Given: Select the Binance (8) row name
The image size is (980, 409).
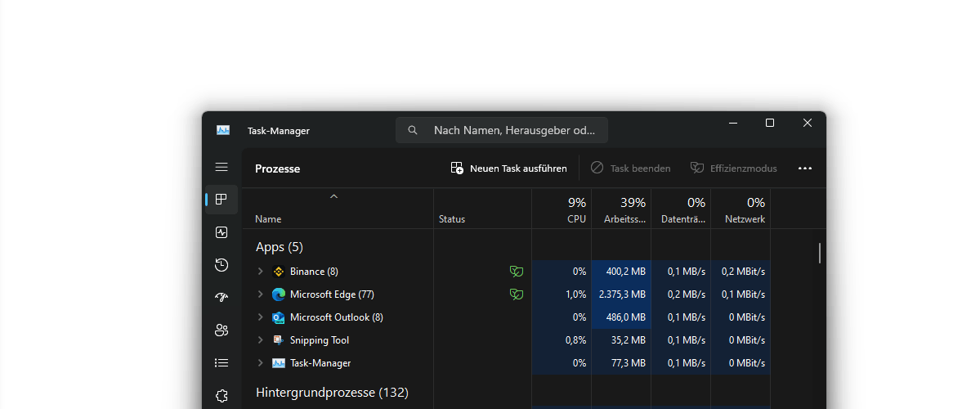Looking at the screenshot, I should pos(314,272).
